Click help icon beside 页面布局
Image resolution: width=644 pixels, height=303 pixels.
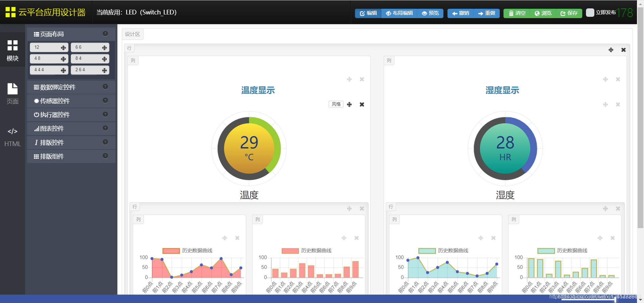pyautogui.click(x=105, y=34)
